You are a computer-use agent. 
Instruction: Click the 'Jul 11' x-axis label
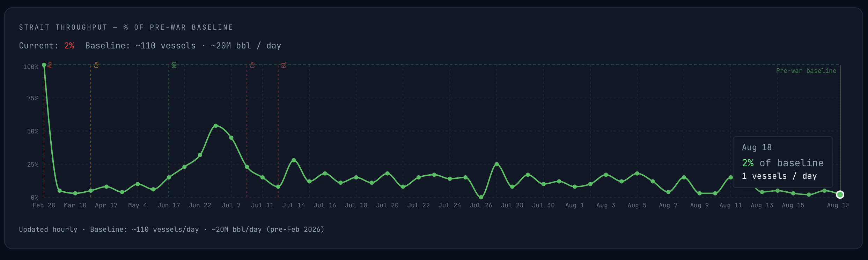click(x=263, y=205)
